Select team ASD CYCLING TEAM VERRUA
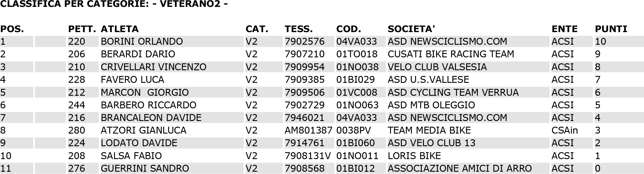The width and height of the screenshot is (644, 174). pos(453,92)
